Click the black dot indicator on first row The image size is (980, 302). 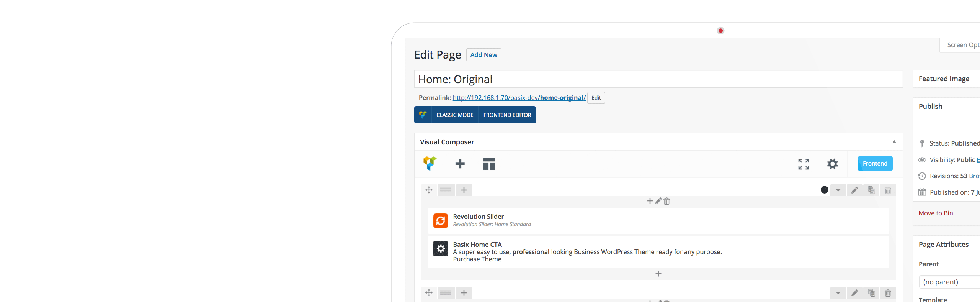824,190
